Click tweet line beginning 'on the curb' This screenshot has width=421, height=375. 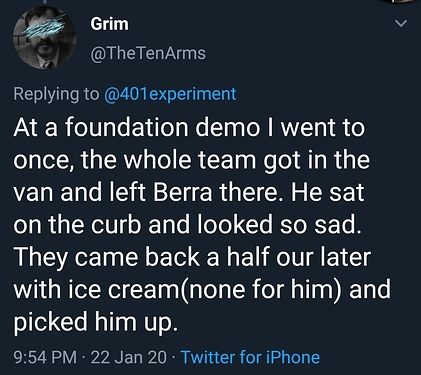pos(187,225)
